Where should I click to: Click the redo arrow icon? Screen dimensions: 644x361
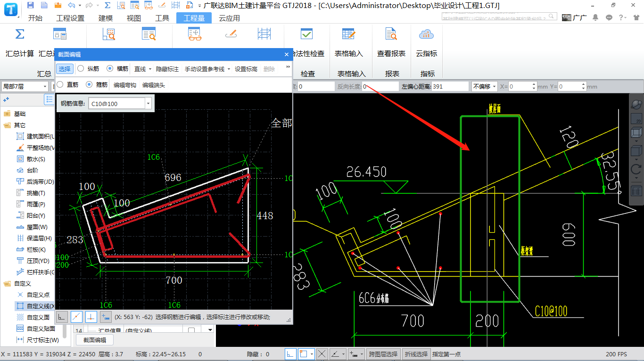pos(90,5)
